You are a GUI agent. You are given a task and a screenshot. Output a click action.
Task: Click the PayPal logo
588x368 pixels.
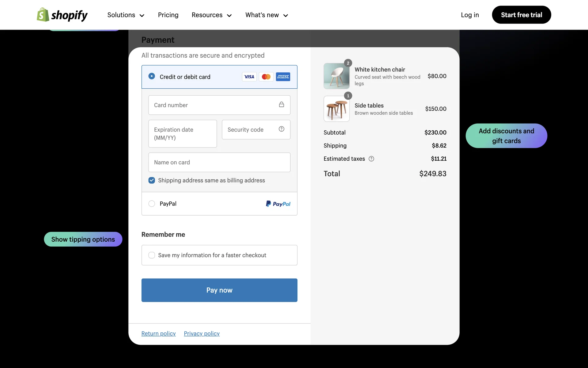pyautogui.click(x=278, y=204)
